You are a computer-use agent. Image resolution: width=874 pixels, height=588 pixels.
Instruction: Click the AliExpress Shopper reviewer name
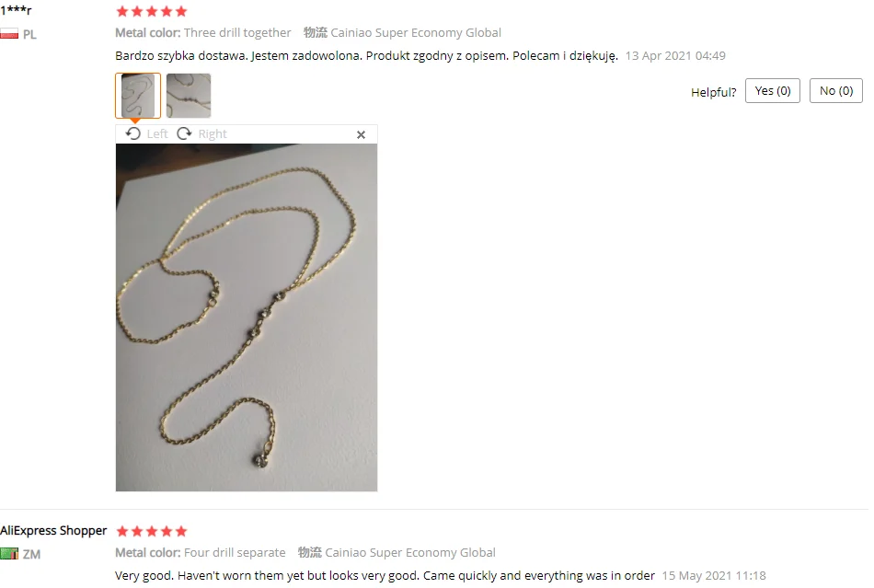tap(53, 531)
